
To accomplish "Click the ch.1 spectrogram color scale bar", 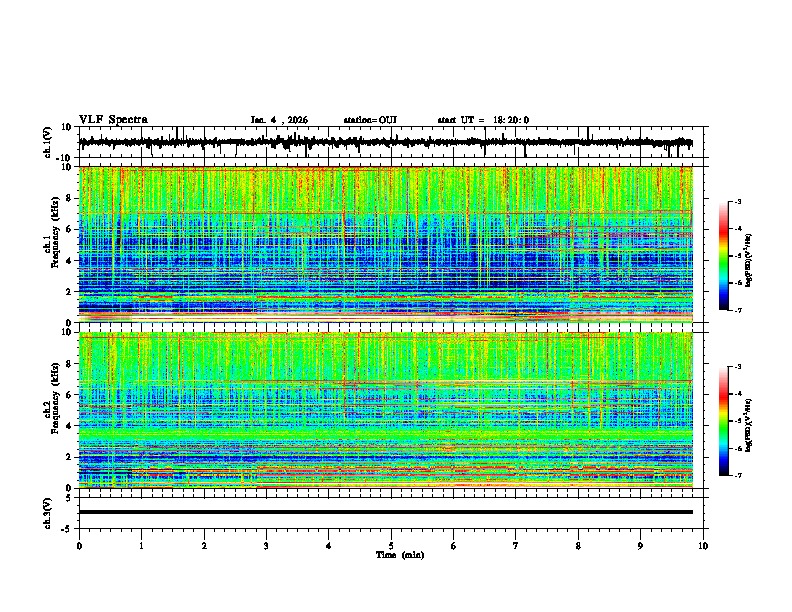I will point(723,256).
